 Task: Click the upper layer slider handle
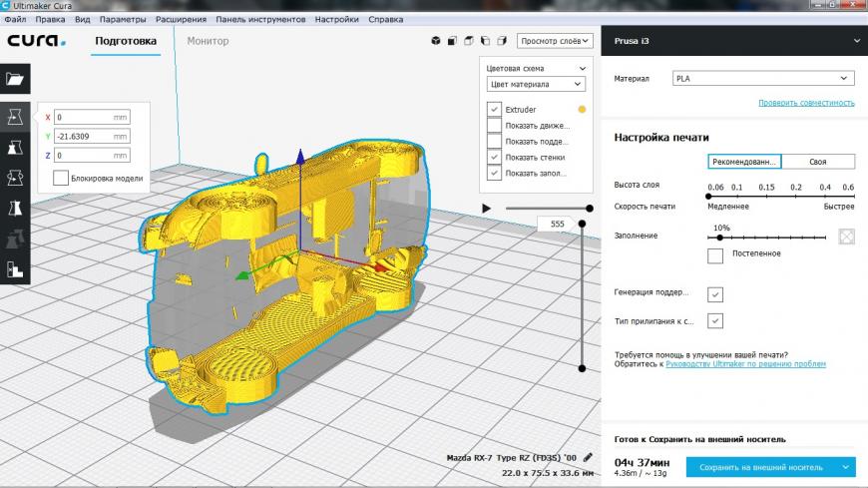click(582, 224)
